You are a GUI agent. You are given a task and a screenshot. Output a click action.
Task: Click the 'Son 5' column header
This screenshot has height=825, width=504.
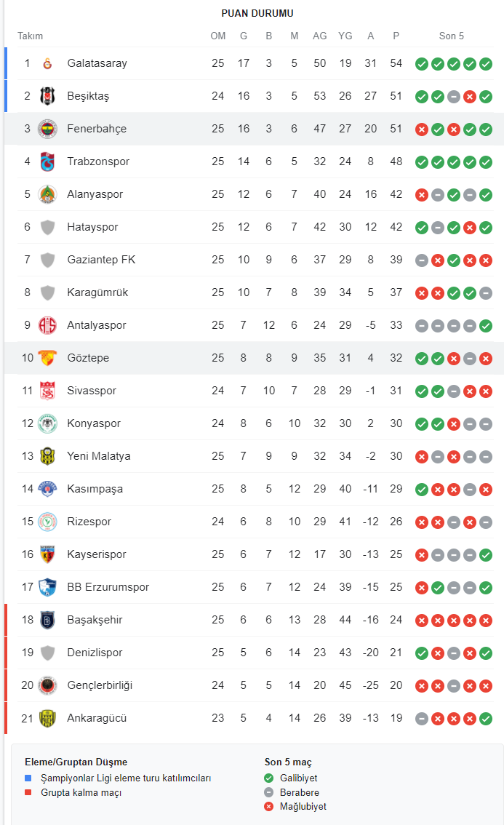click(452, 36)
